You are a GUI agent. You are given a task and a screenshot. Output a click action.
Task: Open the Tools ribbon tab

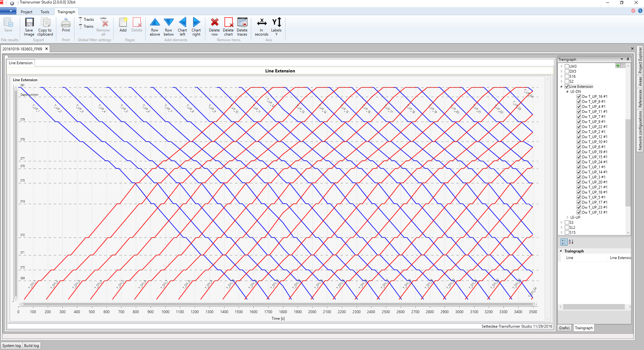click(45, 12)
